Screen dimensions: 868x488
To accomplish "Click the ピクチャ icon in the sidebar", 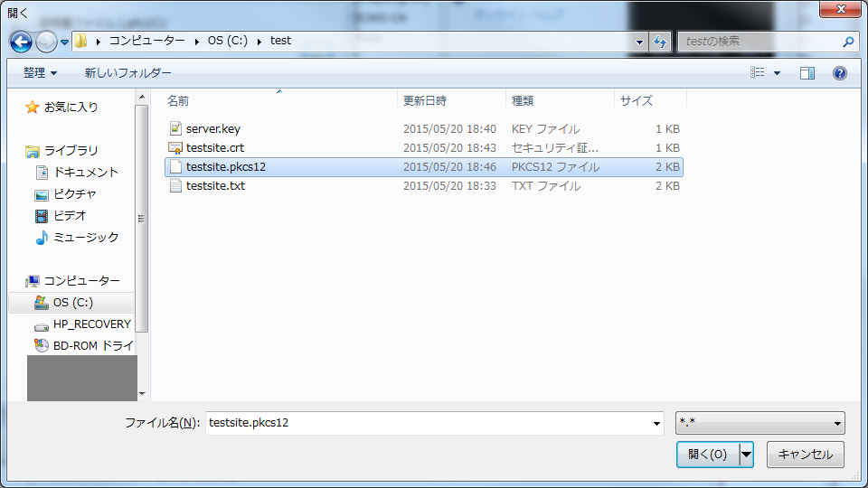I will [x=42, y=195].
